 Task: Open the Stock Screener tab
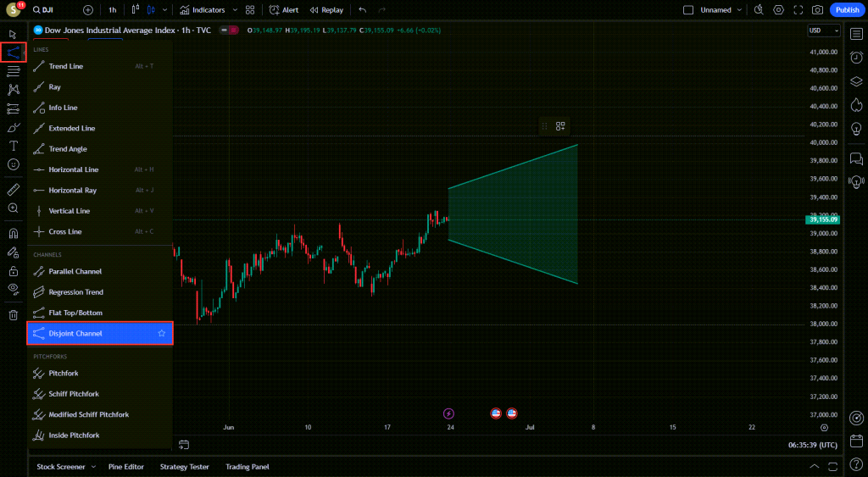click(x=61, y=467)
